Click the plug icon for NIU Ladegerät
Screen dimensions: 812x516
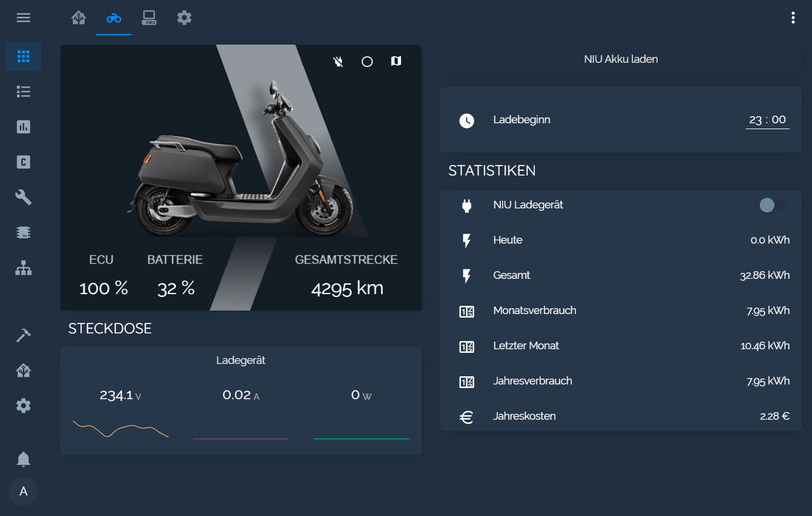467,205
